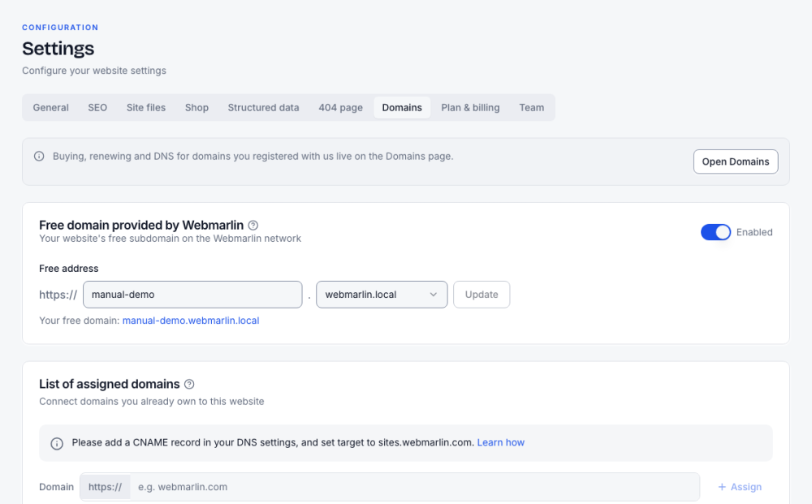Click the Open Domains button
812x504 pixels.
coord(736,162)
